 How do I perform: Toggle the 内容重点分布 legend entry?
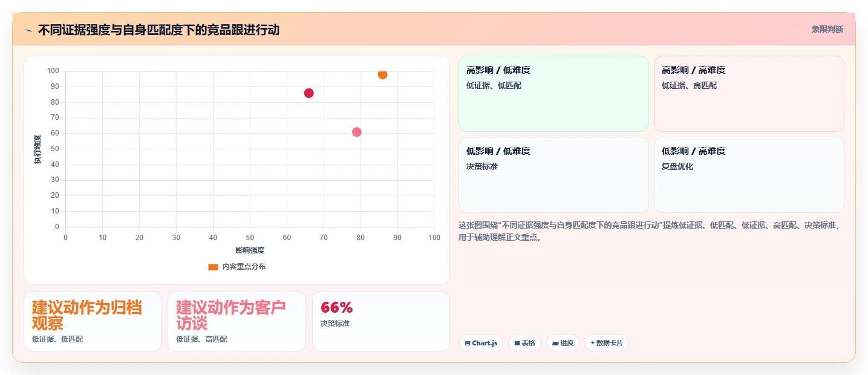(237, 267)
